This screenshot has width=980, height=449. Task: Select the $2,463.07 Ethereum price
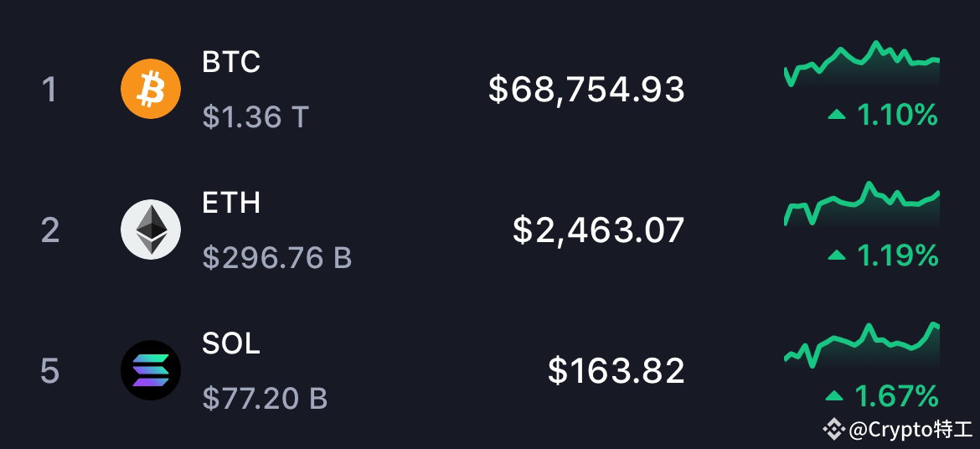click(599, 230)
